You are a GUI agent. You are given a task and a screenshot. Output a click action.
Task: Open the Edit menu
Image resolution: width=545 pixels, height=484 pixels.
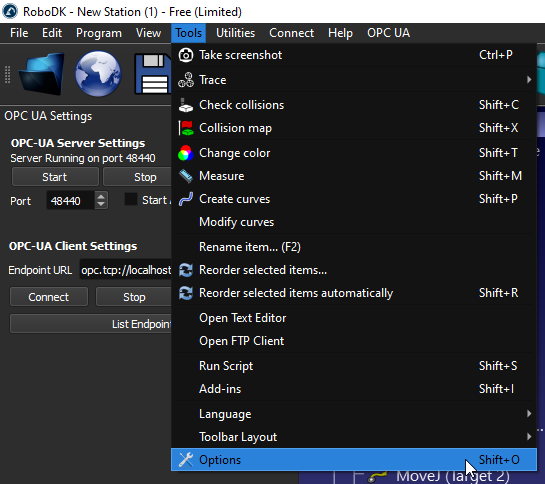52,33
